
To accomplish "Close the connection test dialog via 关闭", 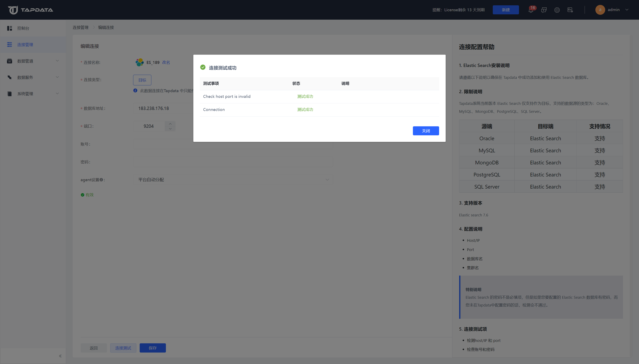I will (x=426, y=131).
